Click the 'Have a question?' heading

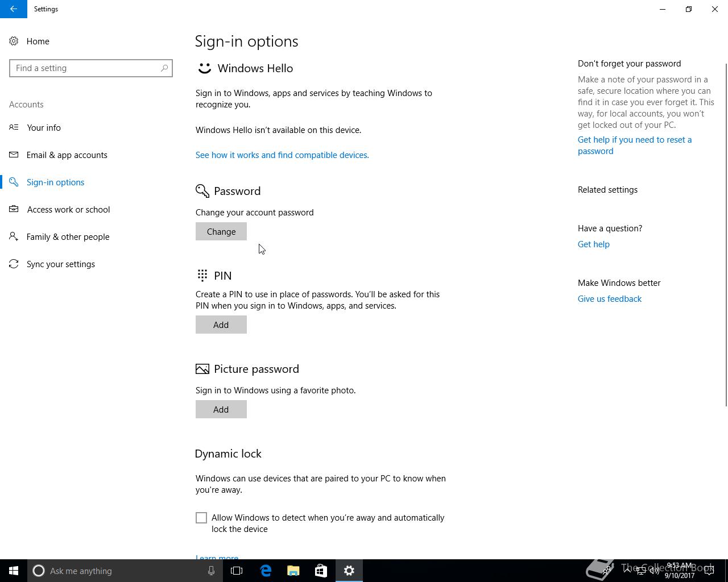[x=610, y=228]
